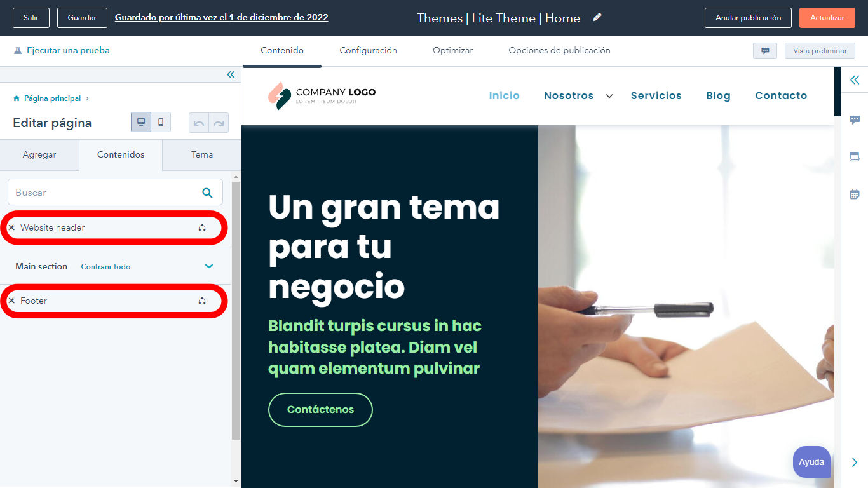Click the flask icon for Ejecutar una prueba
Image resolution: width=868 pixels, height=488 pixels.
point(18,51)
